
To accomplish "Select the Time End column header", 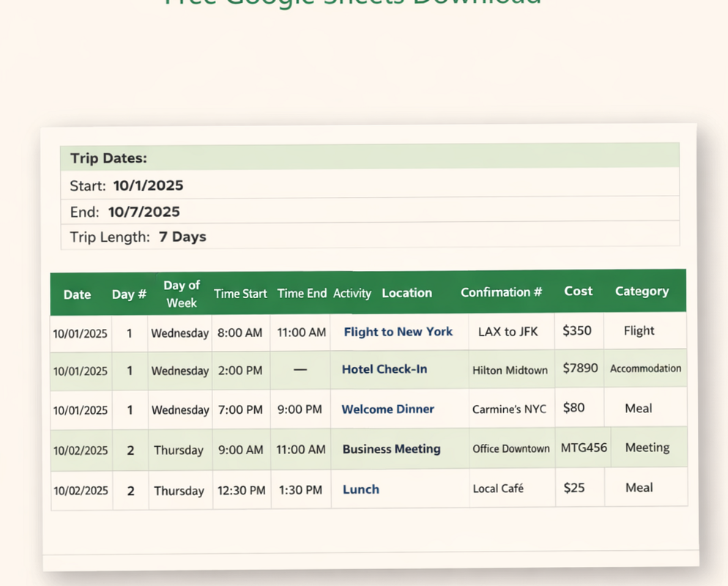I will [x=301, y=294].
